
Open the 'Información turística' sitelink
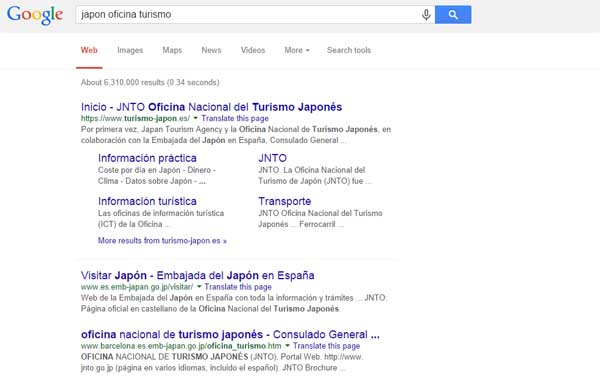(x=147, y=201)
